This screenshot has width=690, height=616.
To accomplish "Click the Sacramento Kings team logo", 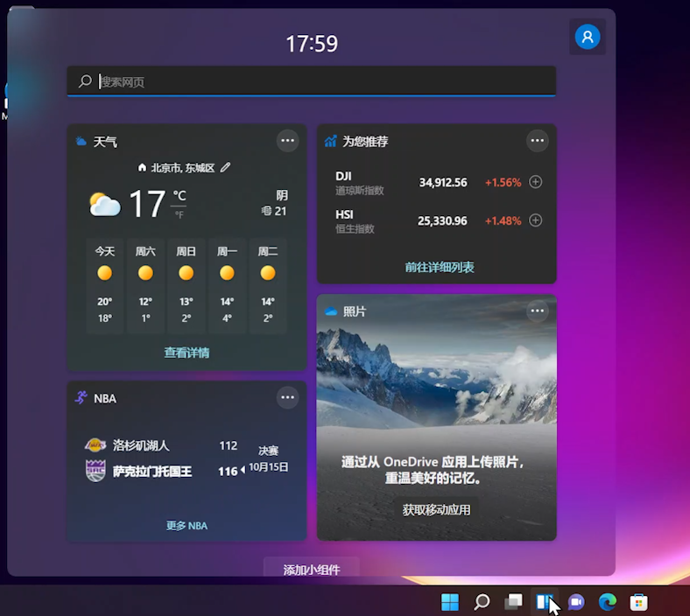I will click(x=95, y=471).
